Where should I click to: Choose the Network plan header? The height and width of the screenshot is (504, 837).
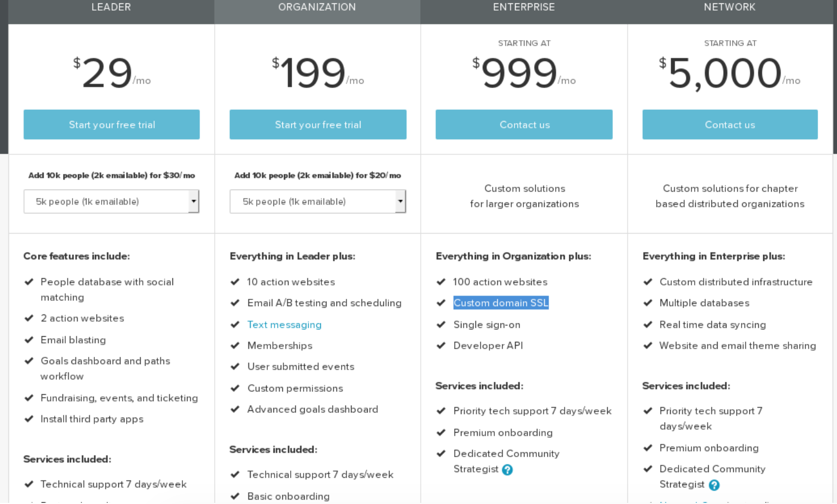(x=729, y=8)
